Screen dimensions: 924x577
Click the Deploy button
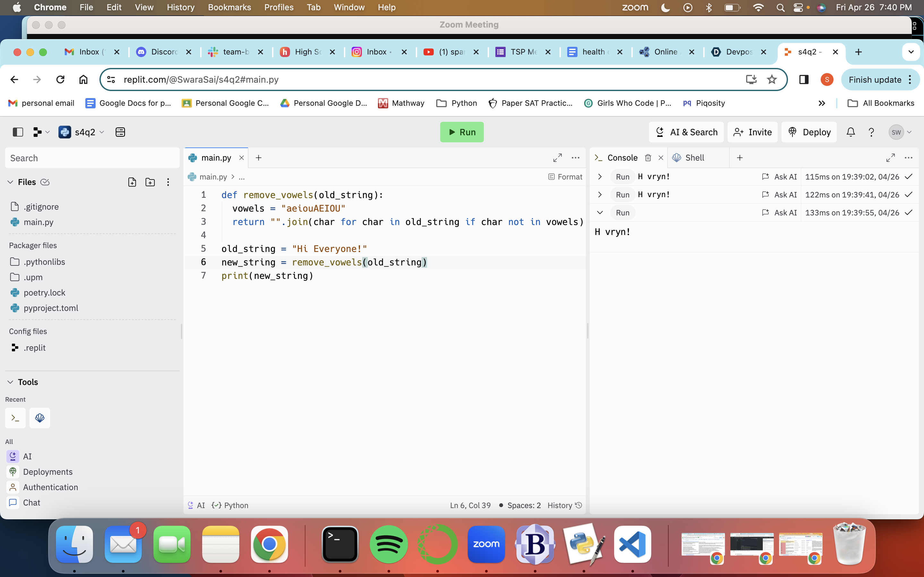coord(809,132)
